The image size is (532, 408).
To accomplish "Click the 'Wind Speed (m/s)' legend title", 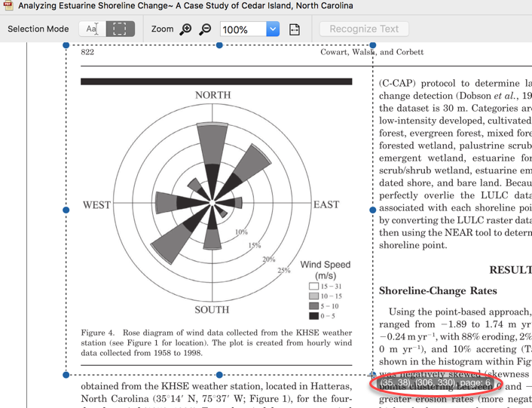I will (326, 270).
